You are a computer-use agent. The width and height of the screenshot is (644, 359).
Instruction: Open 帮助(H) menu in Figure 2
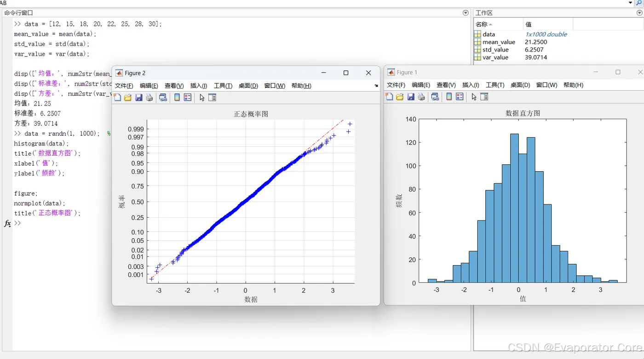pos(301,86)
